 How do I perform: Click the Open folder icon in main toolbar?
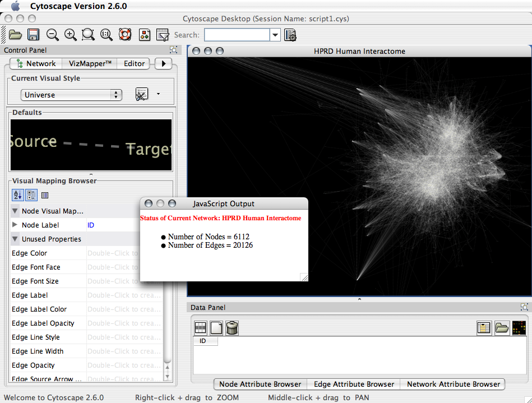pos(15,35)
